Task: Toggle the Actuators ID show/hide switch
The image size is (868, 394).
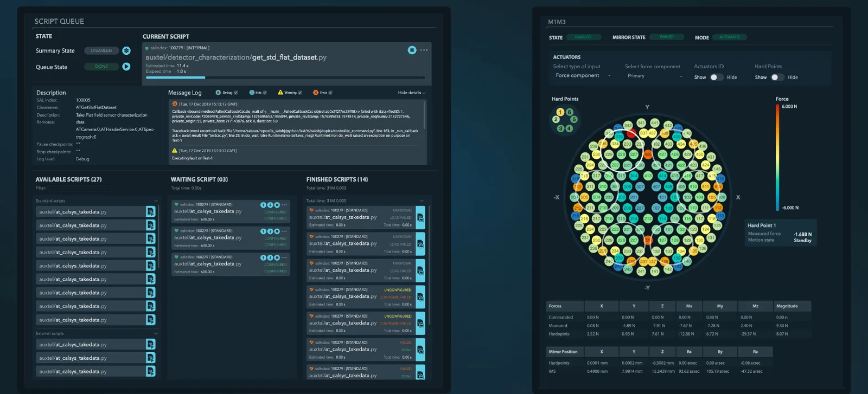Action: [x=716, y=77]
